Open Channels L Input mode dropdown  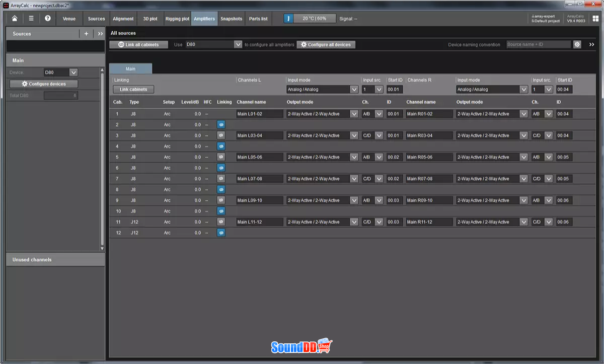tap(322, 90)
